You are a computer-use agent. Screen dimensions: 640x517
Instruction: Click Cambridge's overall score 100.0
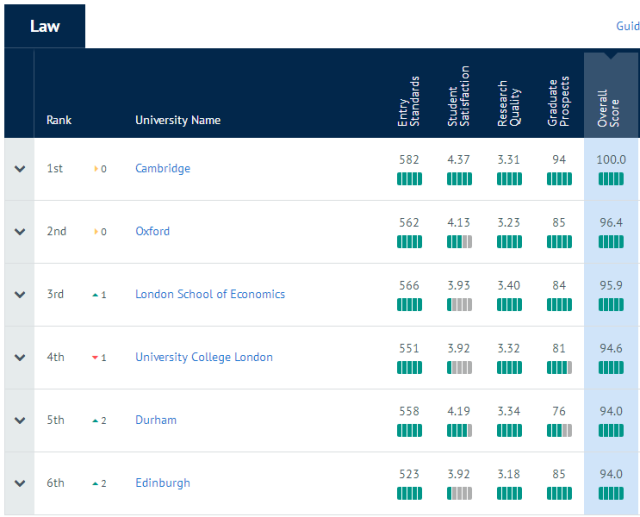click(611, 160)
